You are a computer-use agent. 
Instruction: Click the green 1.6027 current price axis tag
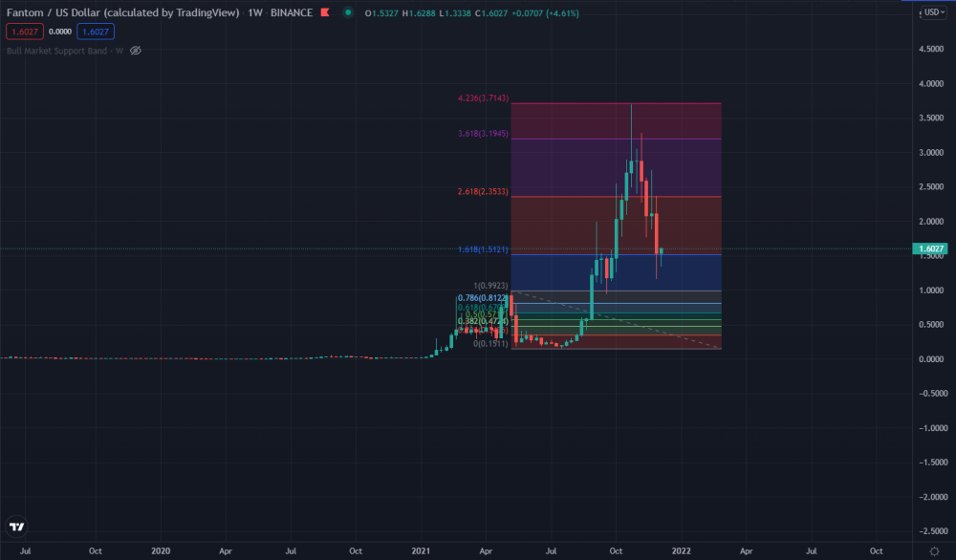[x=930, y=248]
